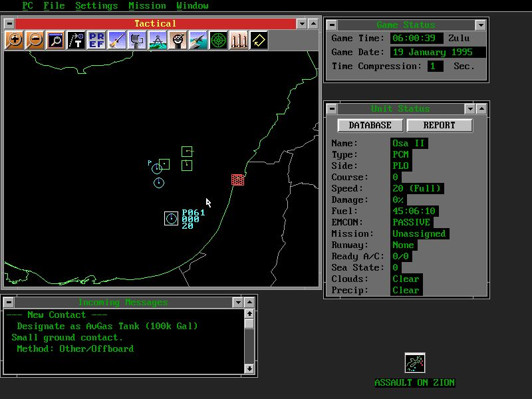Open the PREF preferences icon
The width and height of the screenshot is (532, 399).
[96, 41]
